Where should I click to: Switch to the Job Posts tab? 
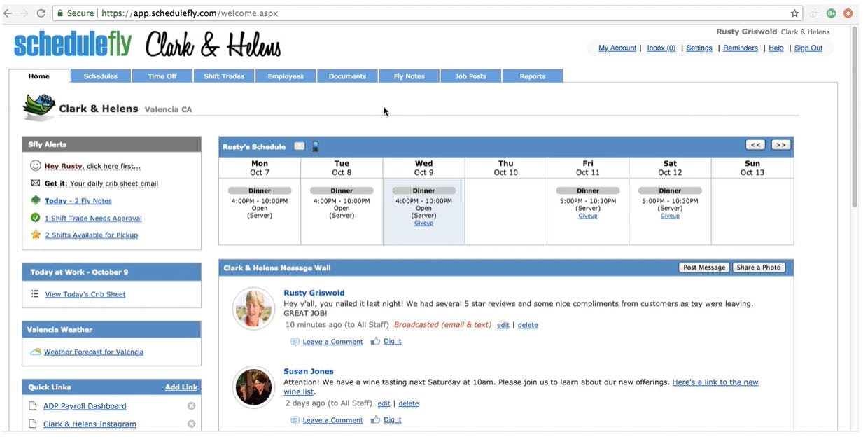(471, 76)
